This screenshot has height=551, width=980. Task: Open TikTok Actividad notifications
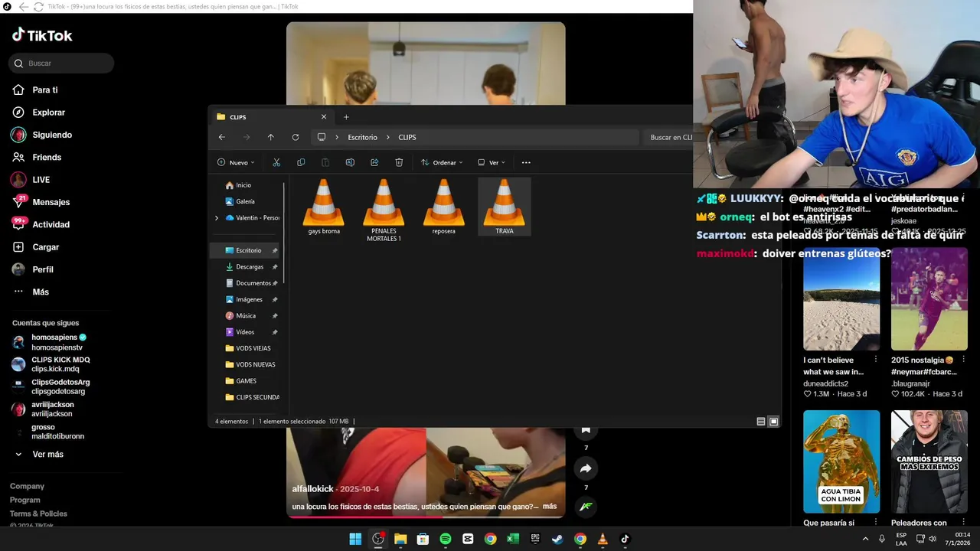click(51, 224)
